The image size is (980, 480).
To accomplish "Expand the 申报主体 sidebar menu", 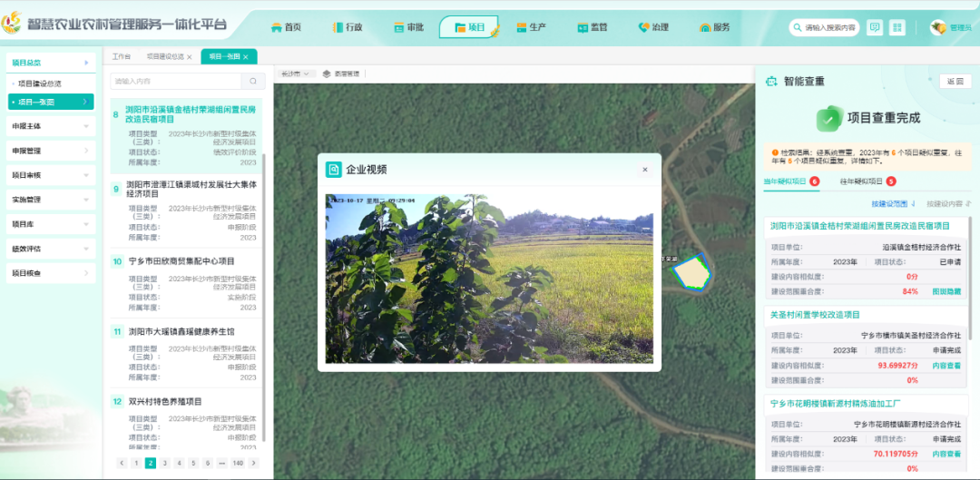I will 50,126.
